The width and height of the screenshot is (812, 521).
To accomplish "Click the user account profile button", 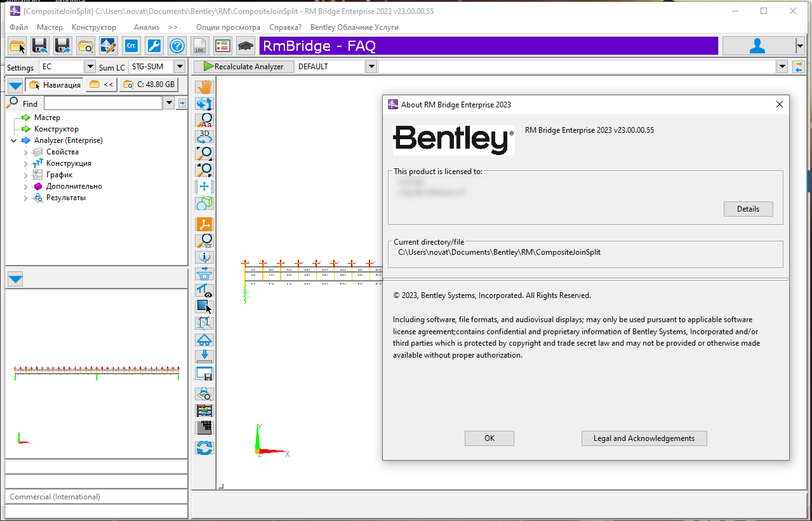I will 758,46.
